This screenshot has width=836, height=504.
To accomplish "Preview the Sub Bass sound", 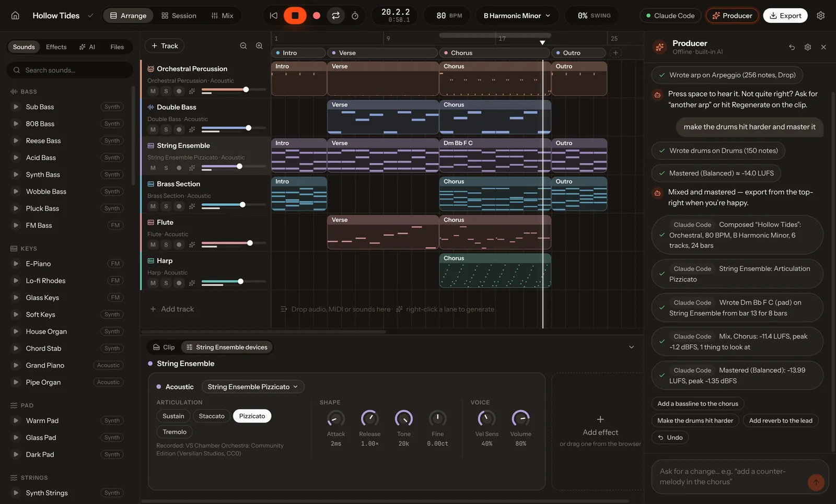I will click(x=16, y=107).
